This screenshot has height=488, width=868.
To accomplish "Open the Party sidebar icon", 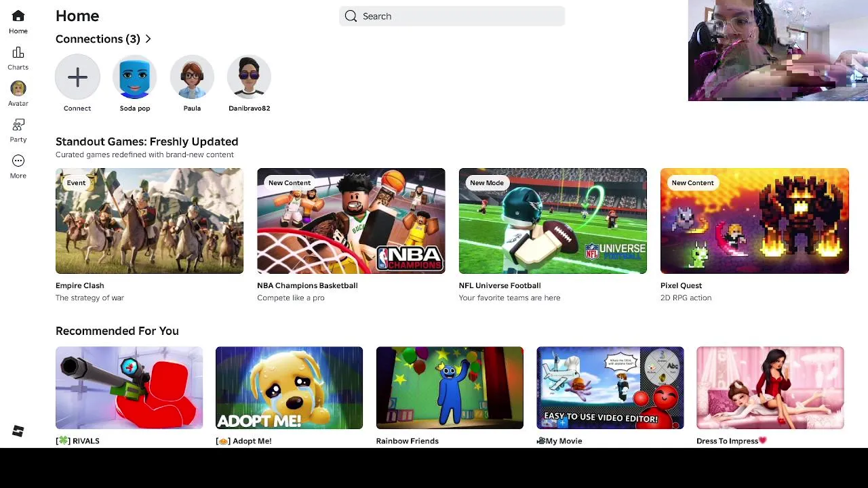I will (18, 125).
